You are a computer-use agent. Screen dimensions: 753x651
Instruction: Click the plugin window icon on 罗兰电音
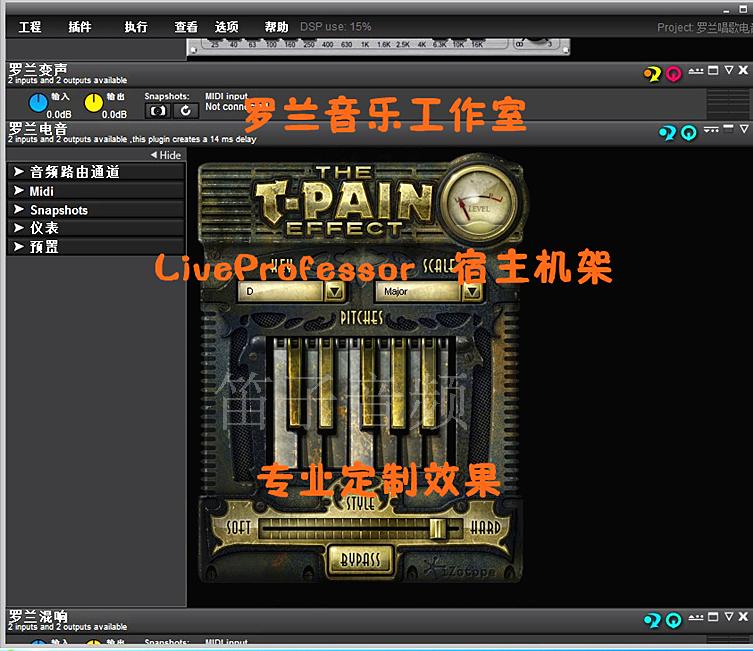(x=729, y=129)
